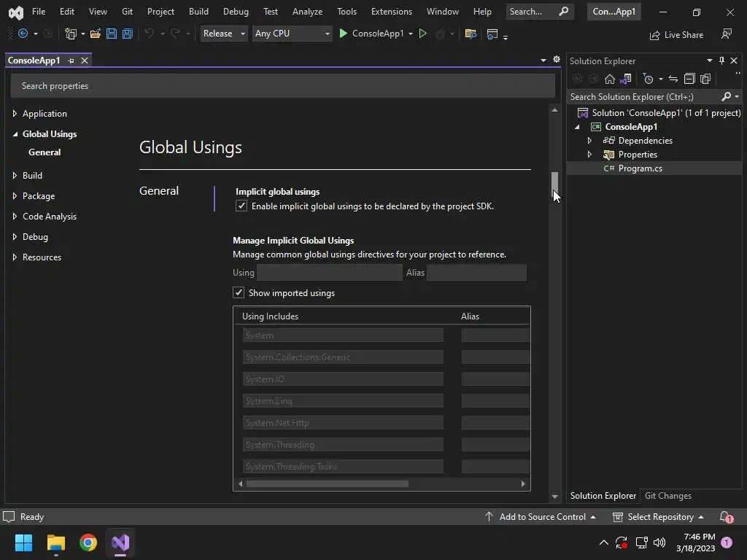Click the New Project toolbar icon
The height and width of the screenshot is (560, 747).
pos(71,34)
